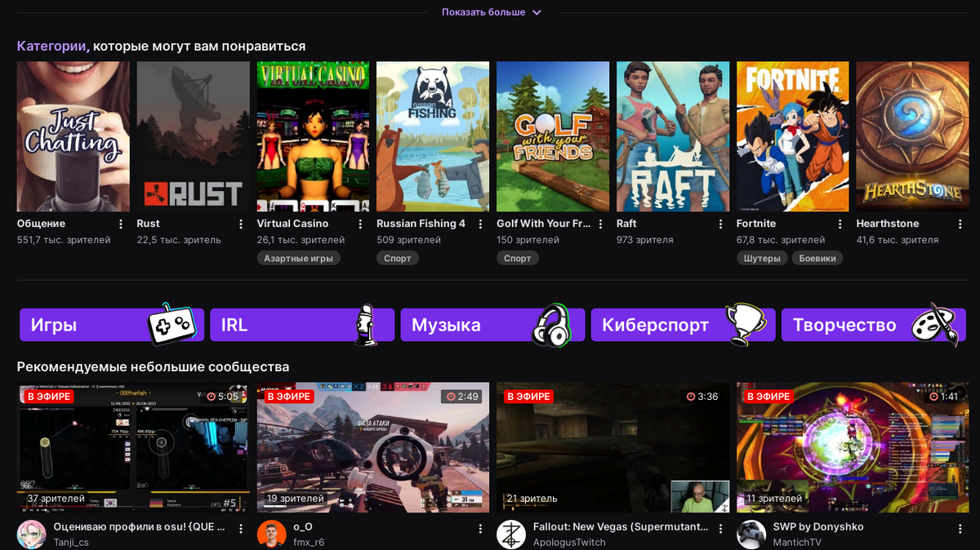Image resolution: width=980 pixels, height=550 pixels.
Task: Click the Hearthstone category title
Action: point(888,224)
